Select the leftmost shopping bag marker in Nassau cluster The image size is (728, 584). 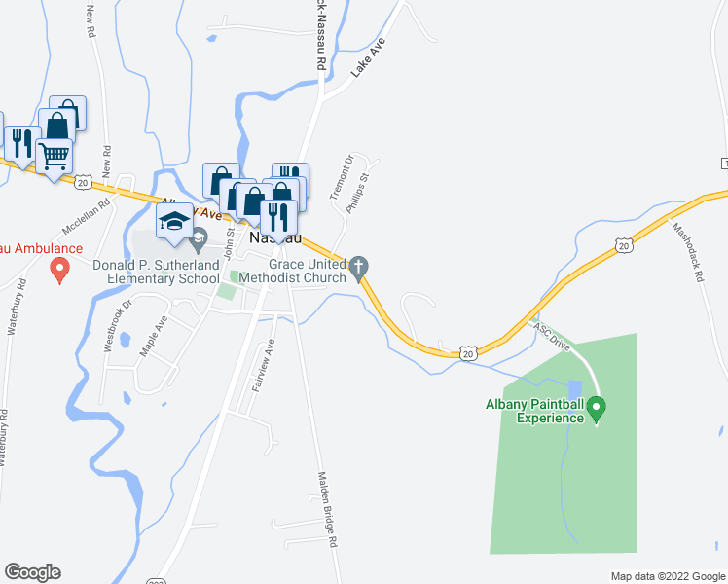pyautogui.click(x=221, y=179)
